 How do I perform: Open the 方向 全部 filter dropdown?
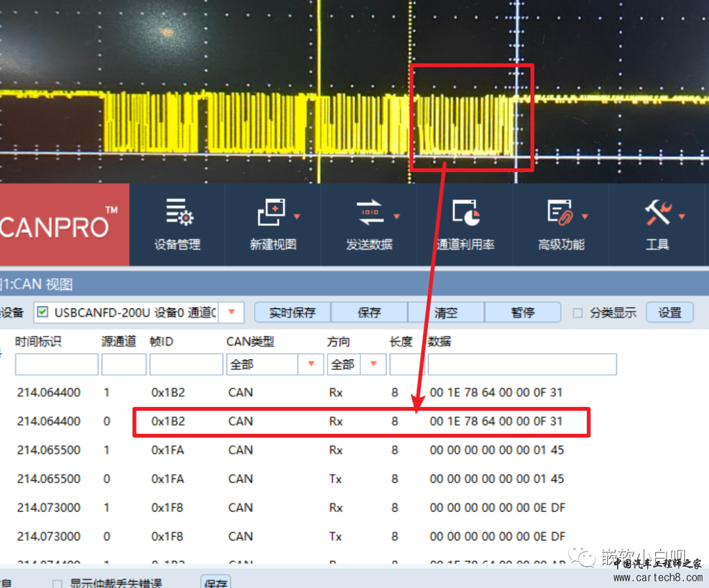(x=374, y=364)
